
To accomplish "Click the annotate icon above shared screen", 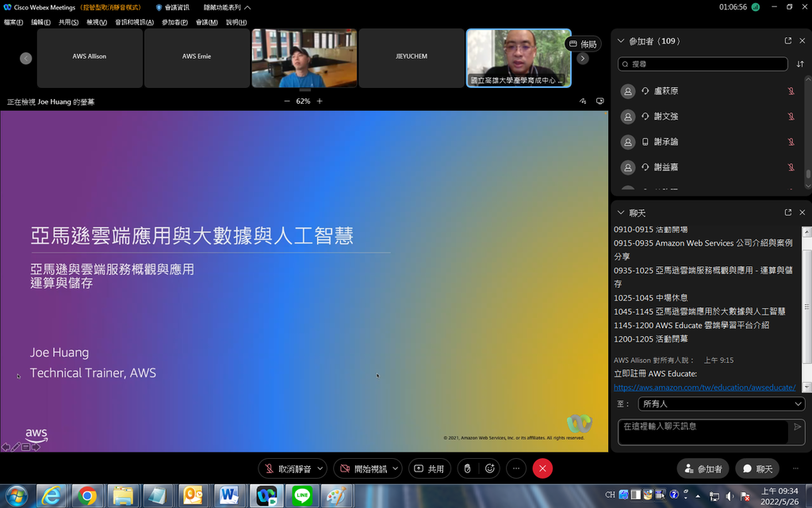I will pyautogui.click(x=583, y=101).
